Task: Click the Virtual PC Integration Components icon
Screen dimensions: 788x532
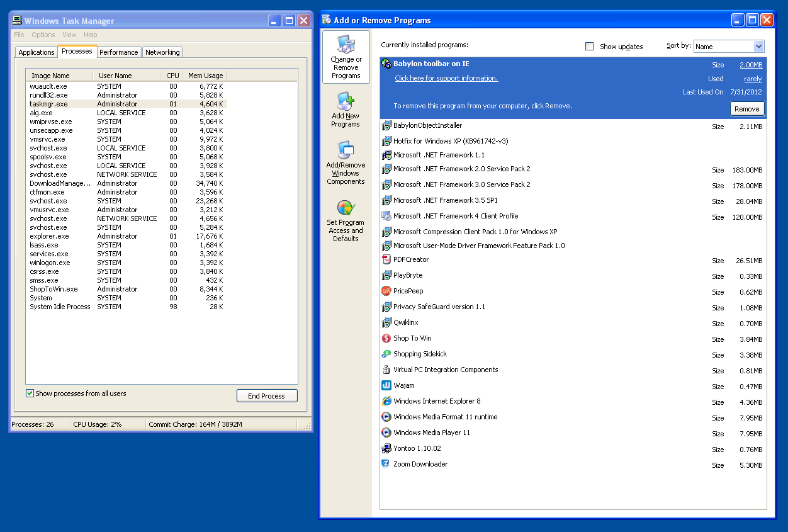Action: pos(386,370)
